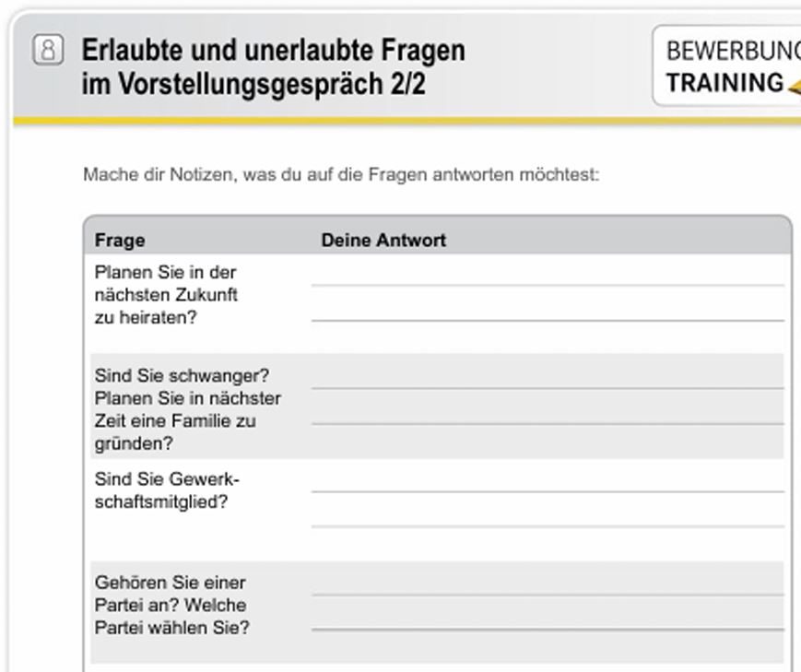801x672 pixels.
Task: Click the heading 'Erlaubte und unerlaubte Fragen'
Action: [x=273, y=50]
